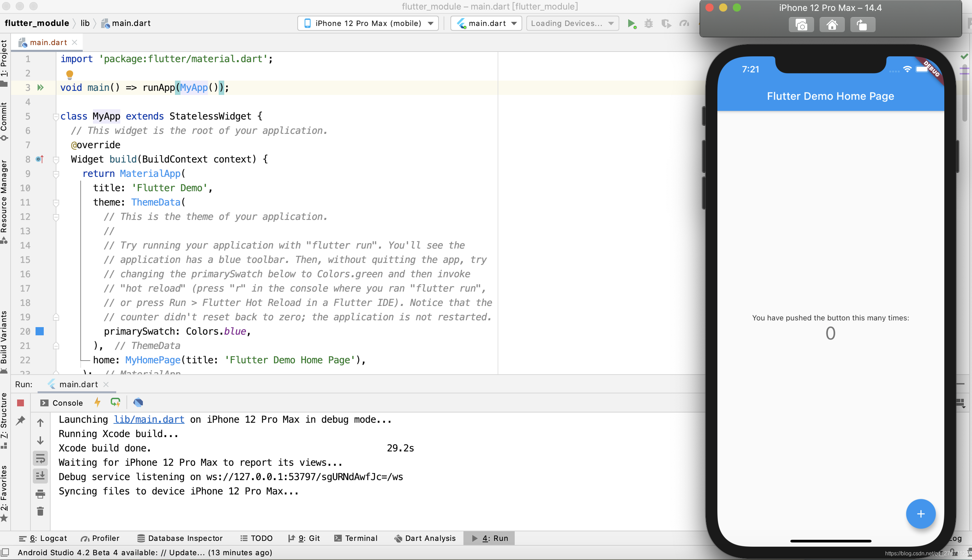Viewport: 972px width, 560px height.
Task: Take a simulator screenshot with the camera icon
Action: (801, 24)
